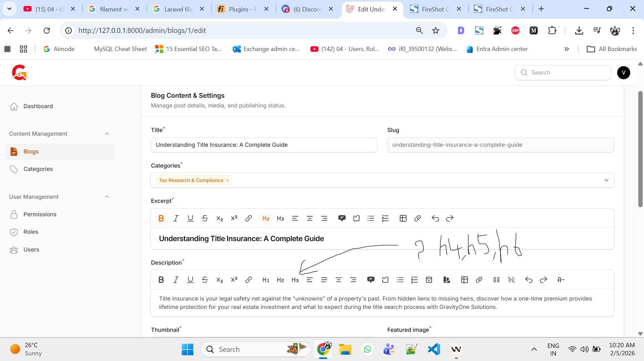Insert code block in the Description editor
This screenshot has height=361, width=644.
click(x=385, y=280)
